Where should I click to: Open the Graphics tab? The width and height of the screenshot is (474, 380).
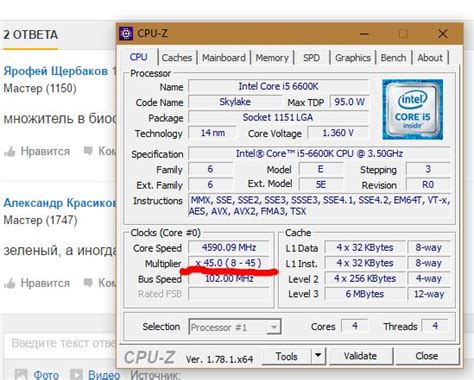[353, 58]
